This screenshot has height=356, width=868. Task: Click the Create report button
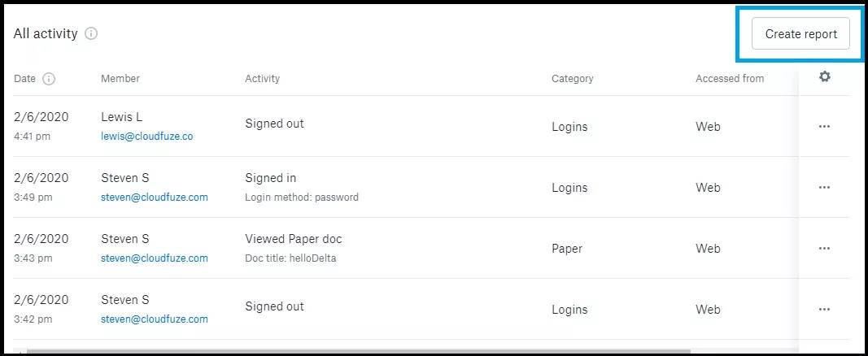[800, 33]
